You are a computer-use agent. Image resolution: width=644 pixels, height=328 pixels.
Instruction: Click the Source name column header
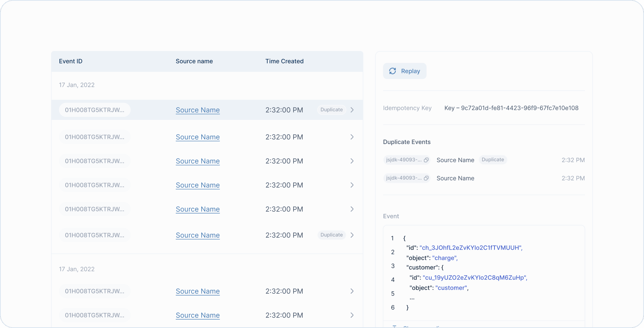[194, 61]
